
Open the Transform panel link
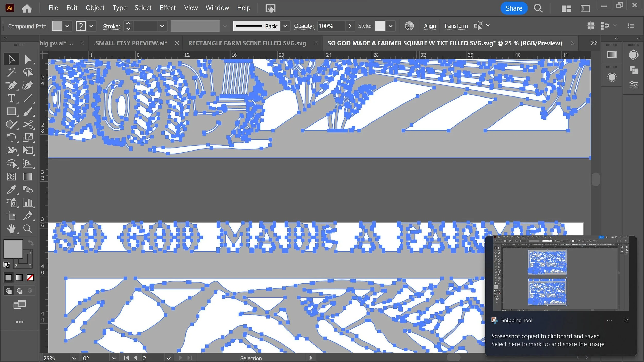coord(455,26)
